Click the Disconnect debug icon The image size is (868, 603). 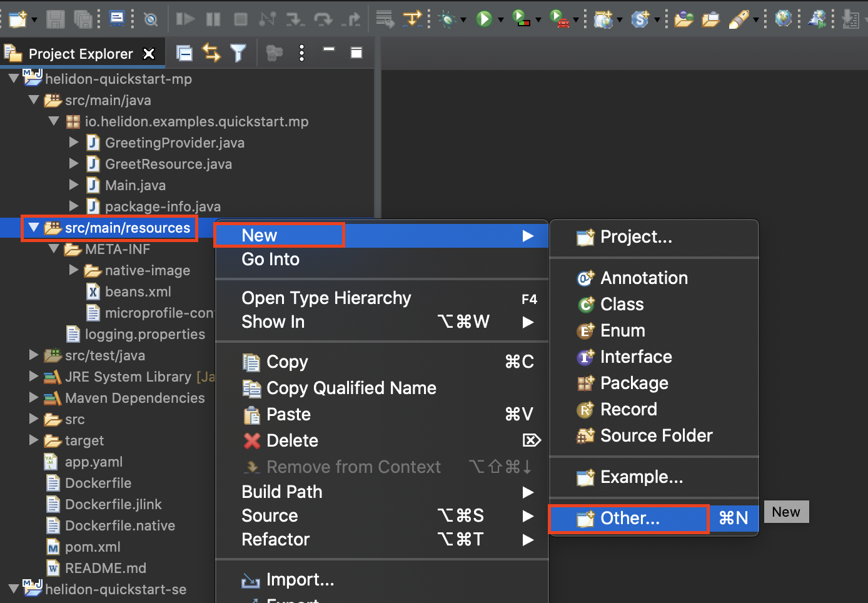(268, 19)
